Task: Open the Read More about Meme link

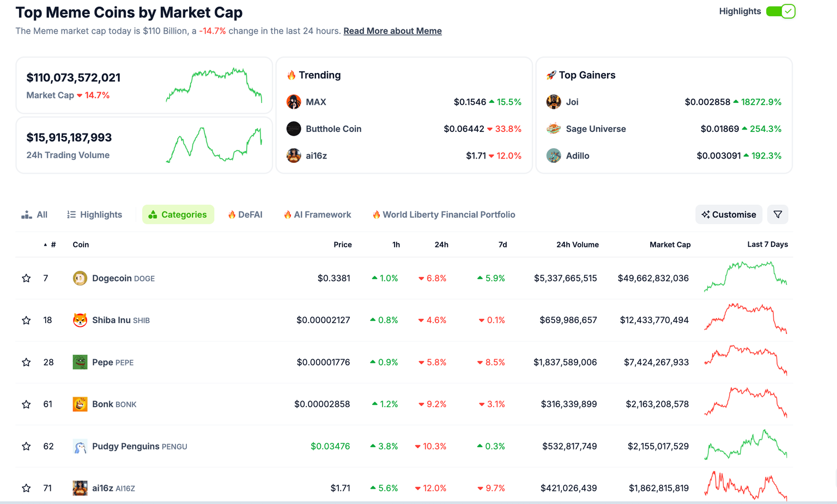Action: point(392,31)
